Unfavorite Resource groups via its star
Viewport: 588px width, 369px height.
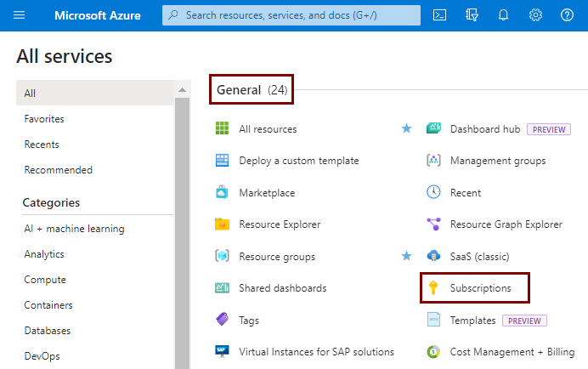pyautogui.click(x=406, y=256)
